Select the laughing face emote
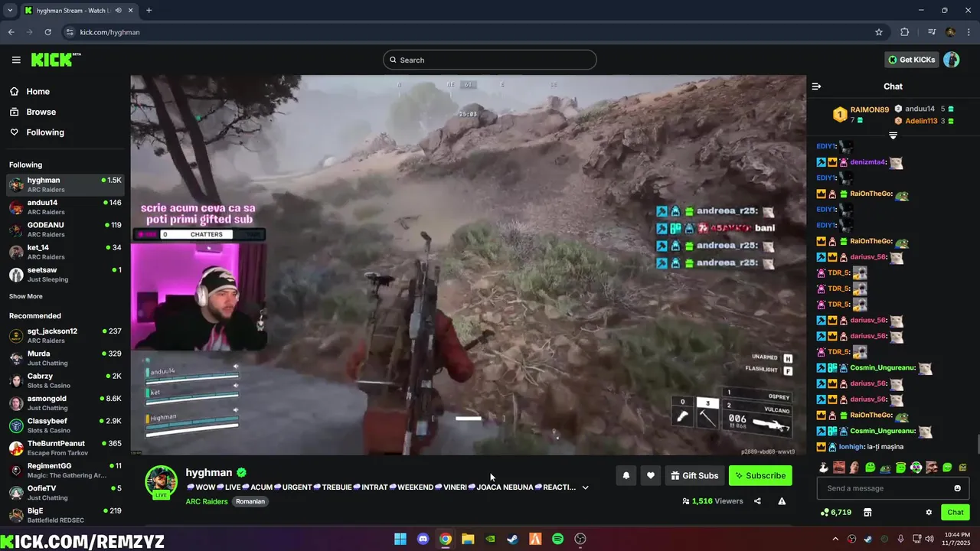 point(839,467)
